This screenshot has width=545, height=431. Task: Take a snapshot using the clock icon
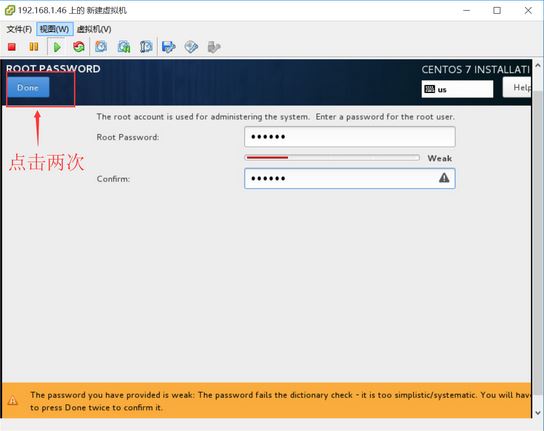pos(101,47)
